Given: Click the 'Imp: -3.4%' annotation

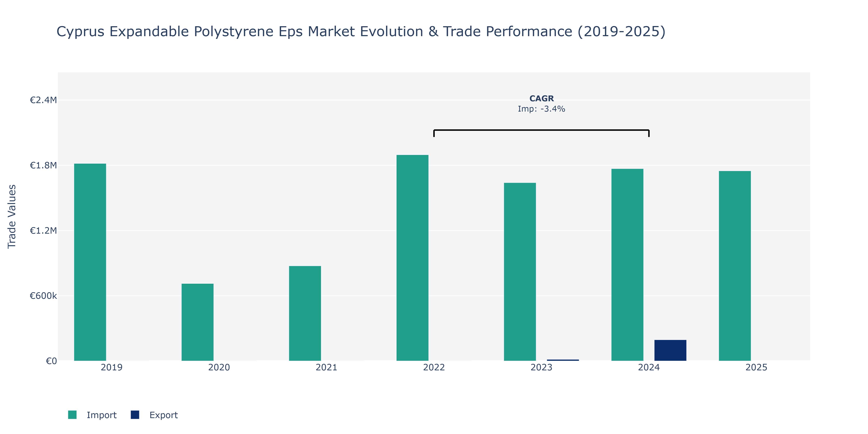Looking at the screenshot, I should (541, 109).
